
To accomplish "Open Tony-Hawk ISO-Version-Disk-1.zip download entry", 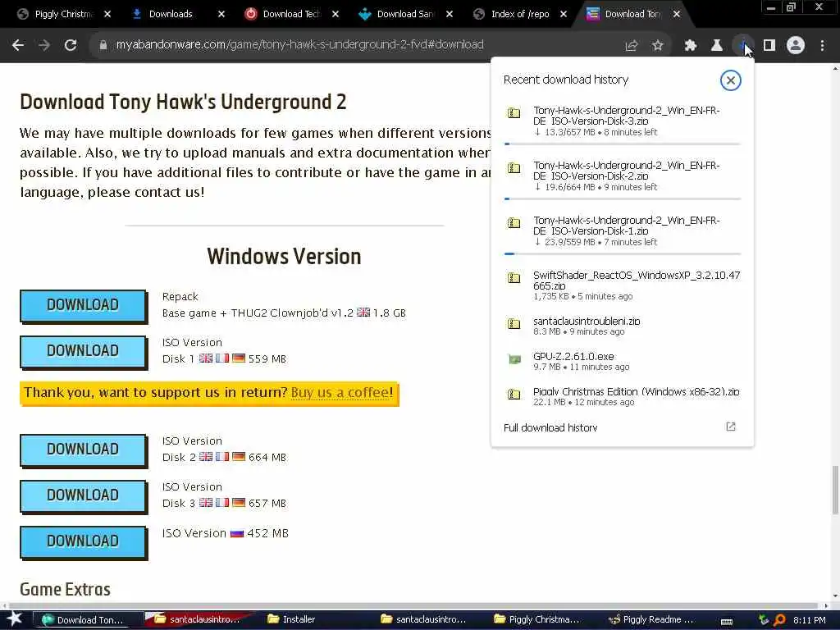I will (x=623, y=231).
